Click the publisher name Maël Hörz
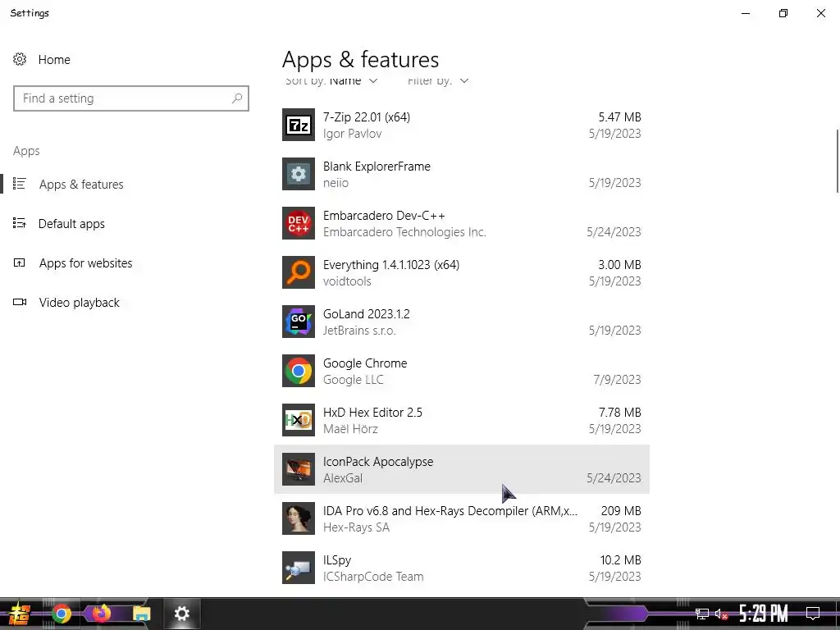Image resolution: width=840 pixels, height=630 pixels. [350, 429]
